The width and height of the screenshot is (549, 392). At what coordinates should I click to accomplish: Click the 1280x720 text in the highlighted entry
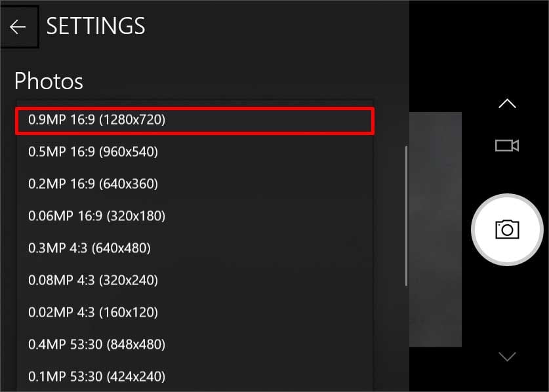point(132,120)
